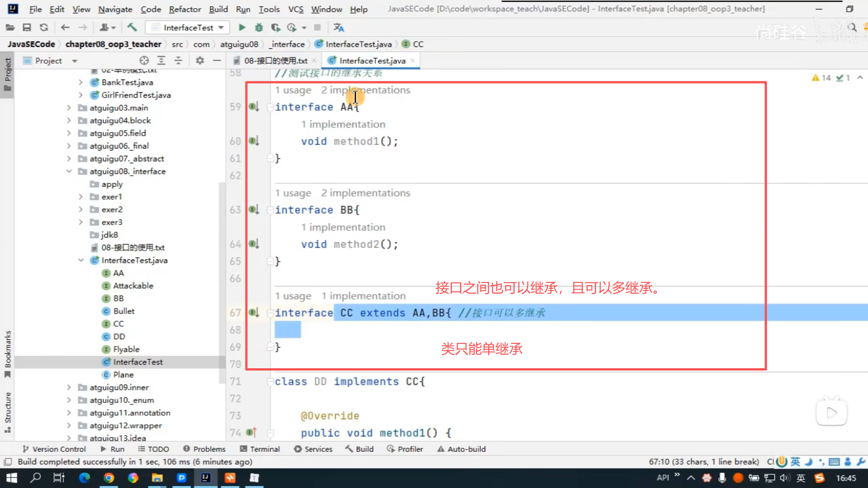The width and height of the screenshot is (868, 488).
Task: Run the InterfaceTest configuration
Action: point(242,28)
